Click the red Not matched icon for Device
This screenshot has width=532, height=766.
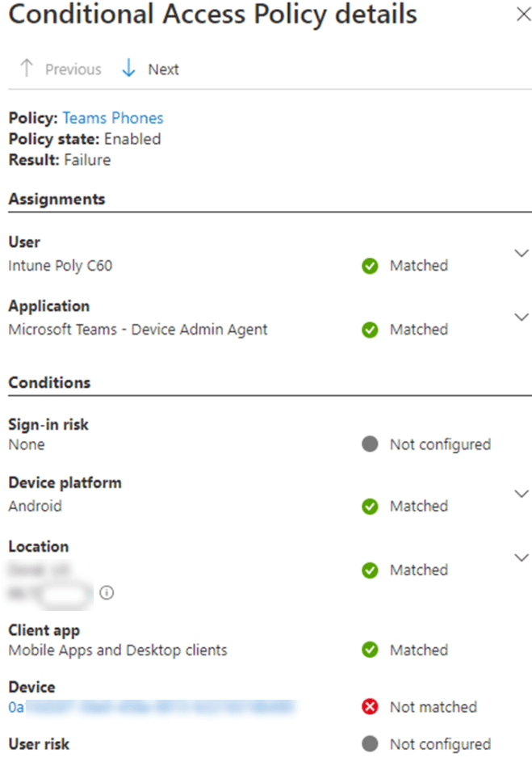pyautogui.click(x=369, y=706)
